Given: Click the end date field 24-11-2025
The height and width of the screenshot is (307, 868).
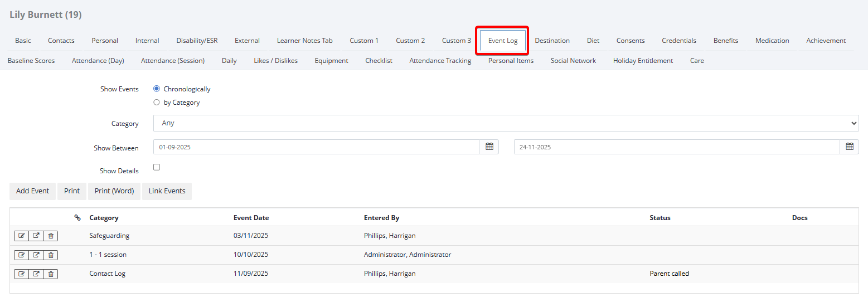Looking at the screenshot, I should [x=677, y=147].
